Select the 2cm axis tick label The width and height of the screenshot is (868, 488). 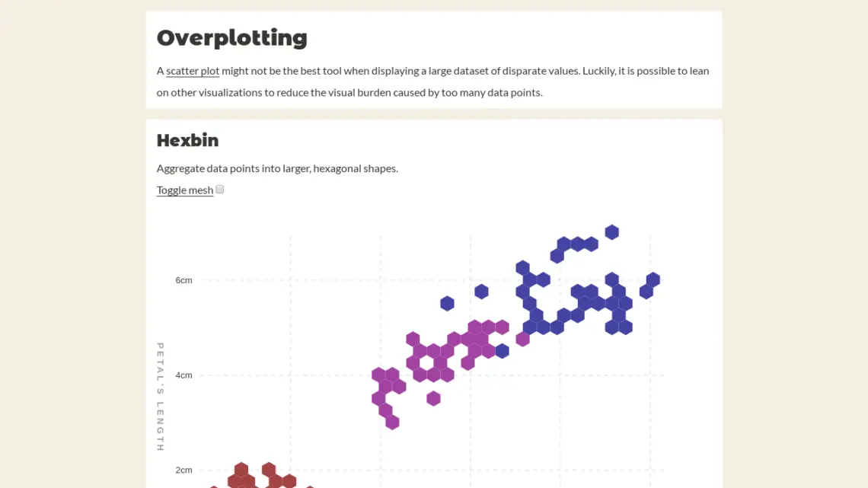click(x=183, y=470)
